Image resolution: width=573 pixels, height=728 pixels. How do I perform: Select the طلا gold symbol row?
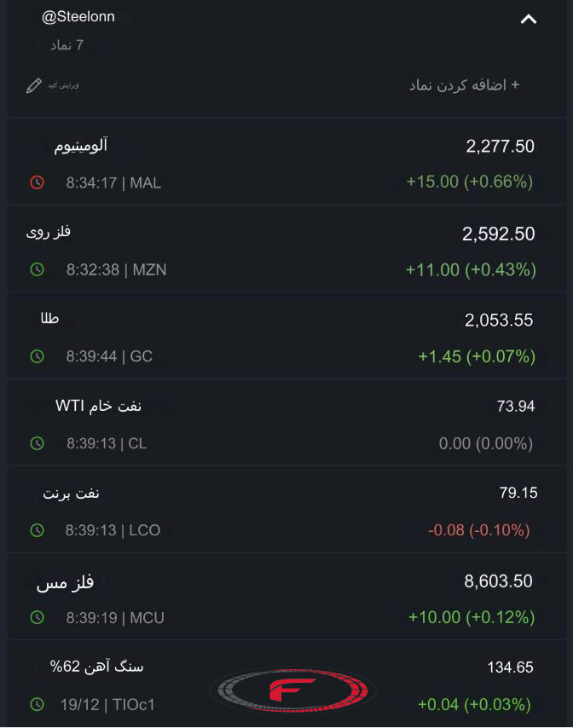pos(286,335)
